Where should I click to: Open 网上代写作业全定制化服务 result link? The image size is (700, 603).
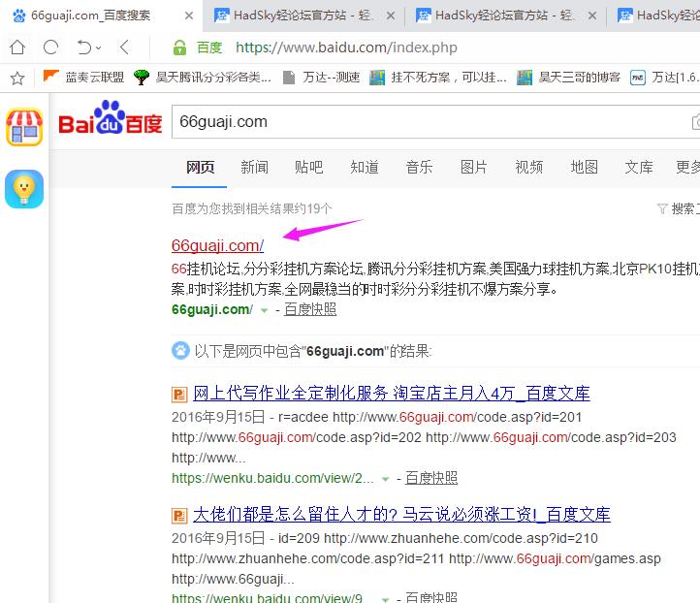(x=391, y=393)
